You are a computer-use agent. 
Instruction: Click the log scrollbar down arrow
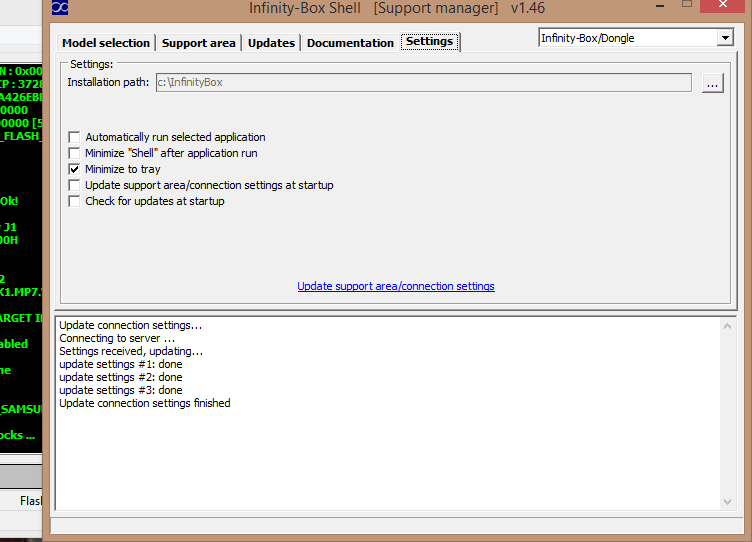(727, 502)
